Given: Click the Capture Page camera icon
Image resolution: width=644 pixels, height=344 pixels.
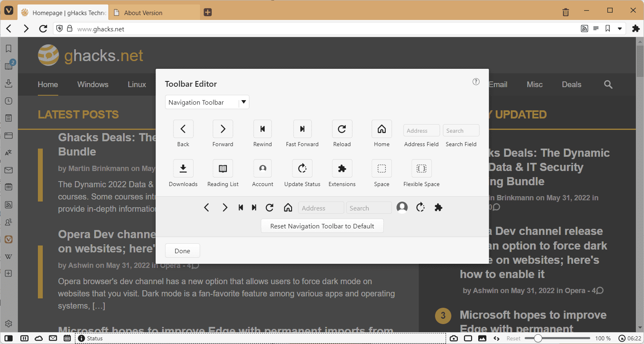Looking at the screenshot, I should click(x=454, y=338).
